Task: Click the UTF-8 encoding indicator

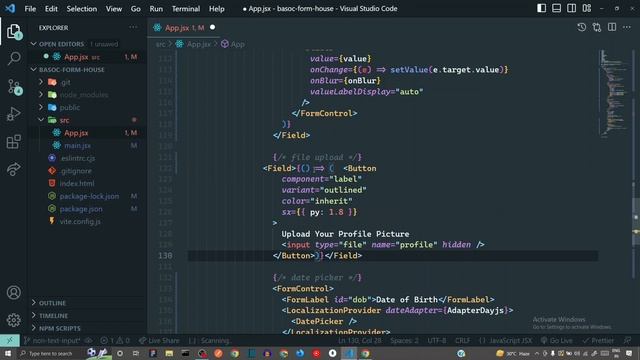Action: pyautogui.click(x=437, y=340)
